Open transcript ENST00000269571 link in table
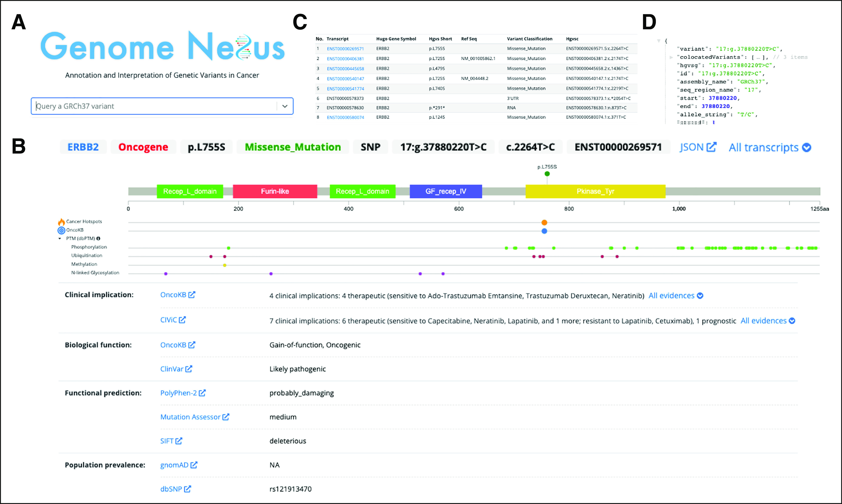 [x=345, y=49]
